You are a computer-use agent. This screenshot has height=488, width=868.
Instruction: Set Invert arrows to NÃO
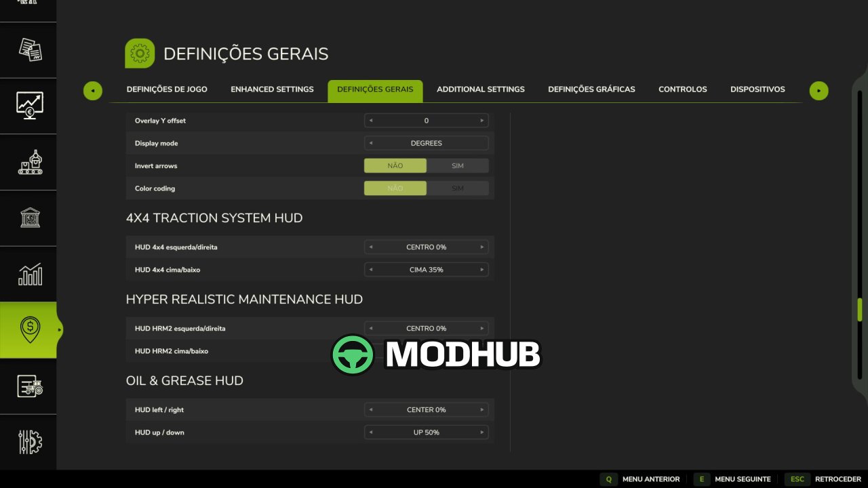(395, 166)
